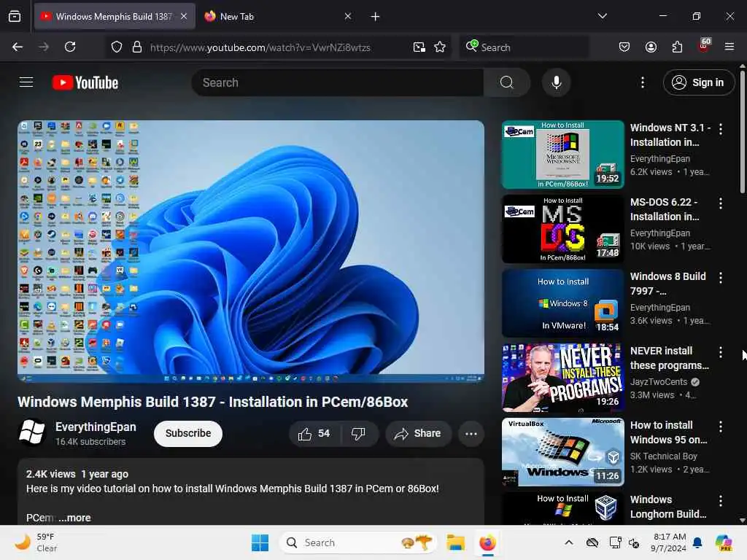747x560 pixels.
Task: Bookmark this page with the star
Action: pos(440,47)
